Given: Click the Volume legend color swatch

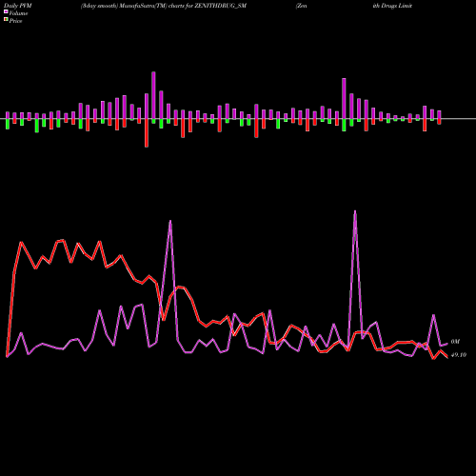Looking at the screenshot, I should click(6, 11).
